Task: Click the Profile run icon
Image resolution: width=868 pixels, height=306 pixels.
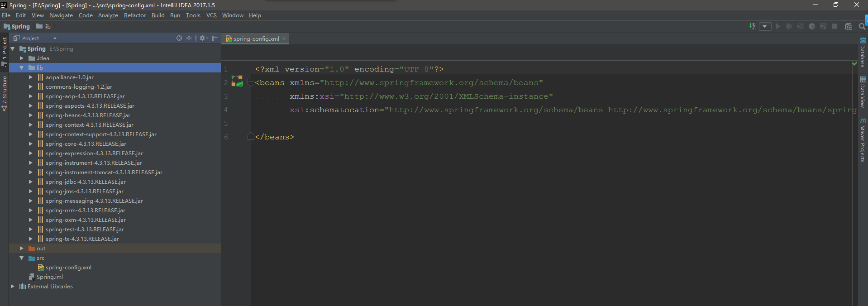Action: pos(812,26)
